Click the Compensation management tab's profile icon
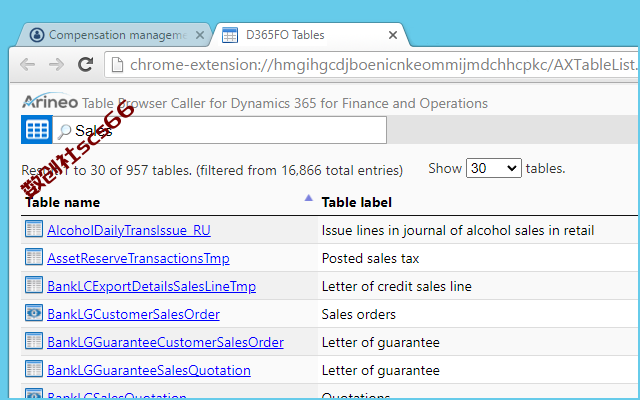 tap(37, 35)
